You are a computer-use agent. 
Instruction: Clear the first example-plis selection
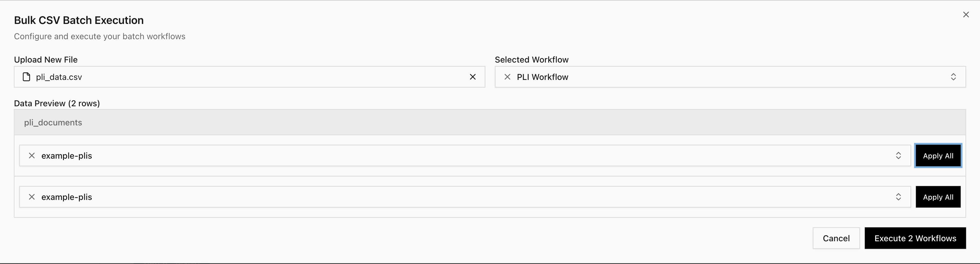[32, 155]
